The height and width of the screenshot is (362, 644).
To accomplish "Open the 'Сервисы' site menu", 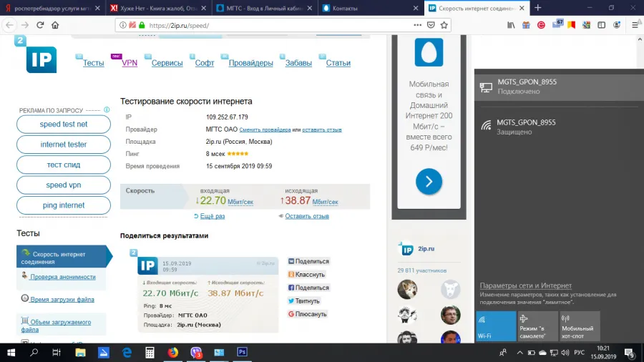I will click(167, 63).
